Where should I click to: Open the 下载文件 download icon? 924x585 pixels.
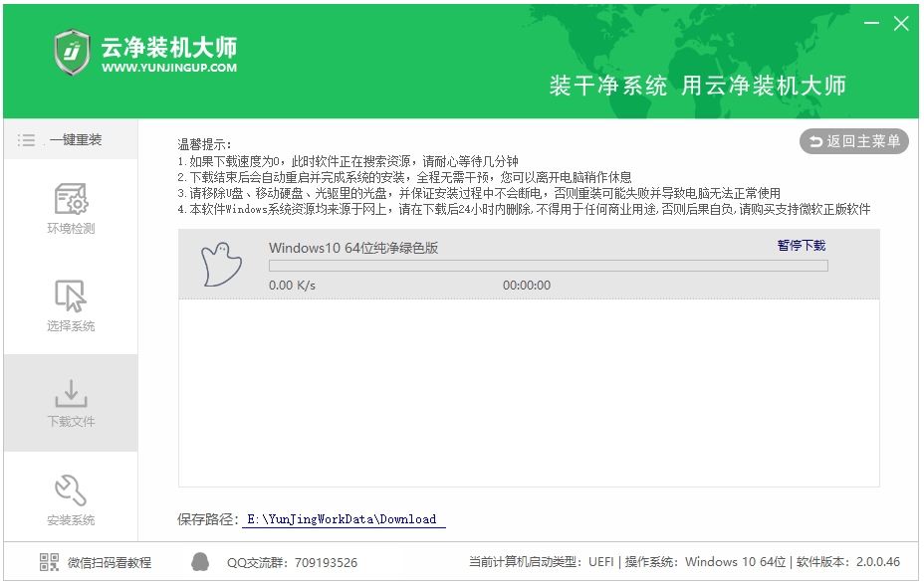coord(72,393)
